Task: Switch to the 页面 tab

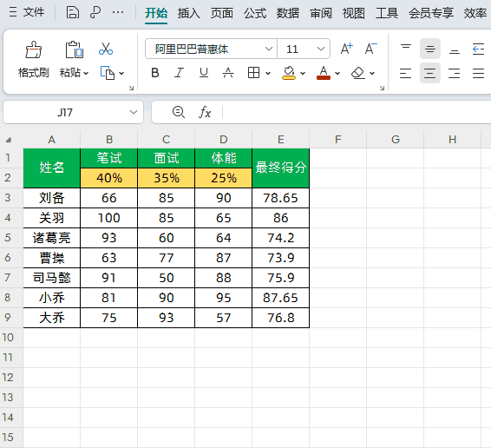Action: (222, 13)
